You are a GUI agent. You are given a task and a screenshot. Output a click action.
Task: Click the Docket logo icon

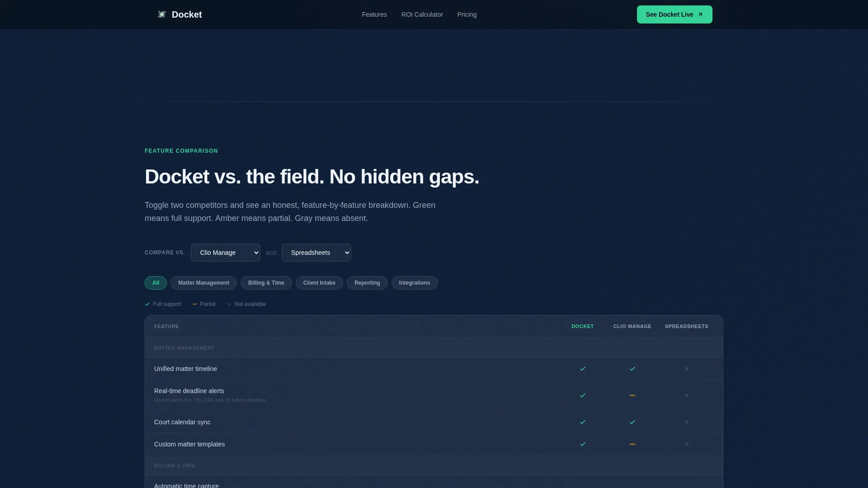click(x=162, y=14)
